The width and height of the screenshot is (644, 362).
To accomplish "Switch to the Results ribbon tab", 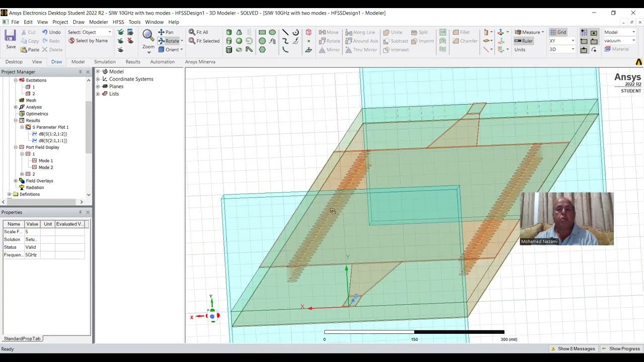I will [x=133, y=62].
